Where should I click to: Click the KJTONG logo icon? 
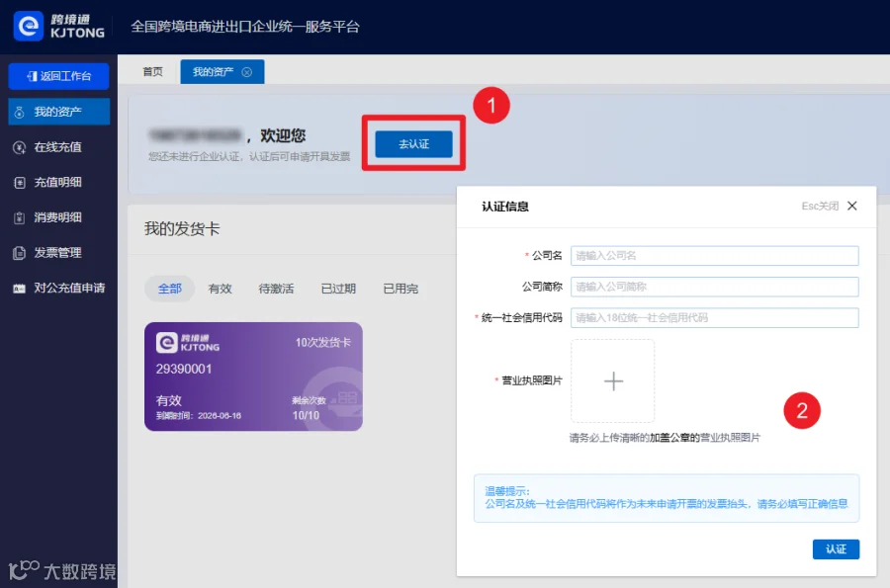[x=29, y=26]
